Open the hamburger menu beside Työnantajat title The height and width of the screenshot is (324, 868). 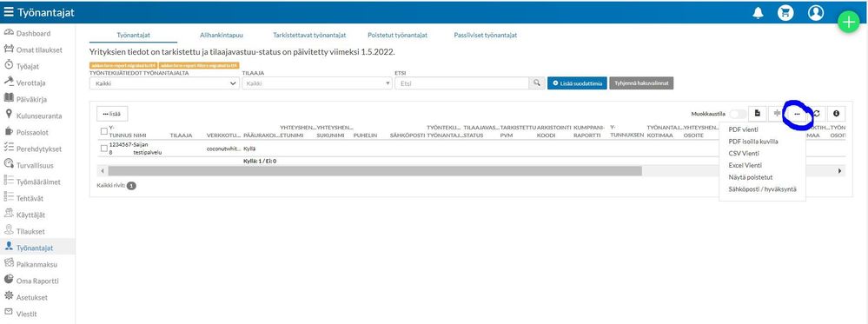pyautogui.click(x=9, y=13)
